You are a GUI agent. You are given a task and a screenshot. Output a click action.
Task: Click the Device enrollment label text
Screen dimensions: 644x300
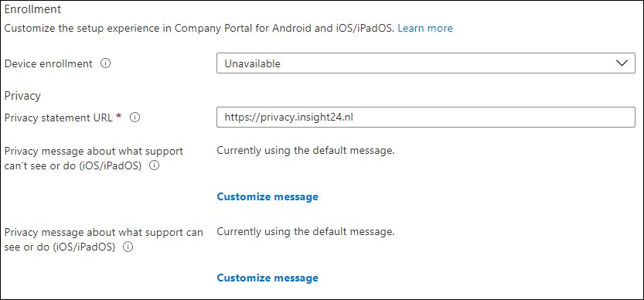pyautogui.click(x=49, y=64)
